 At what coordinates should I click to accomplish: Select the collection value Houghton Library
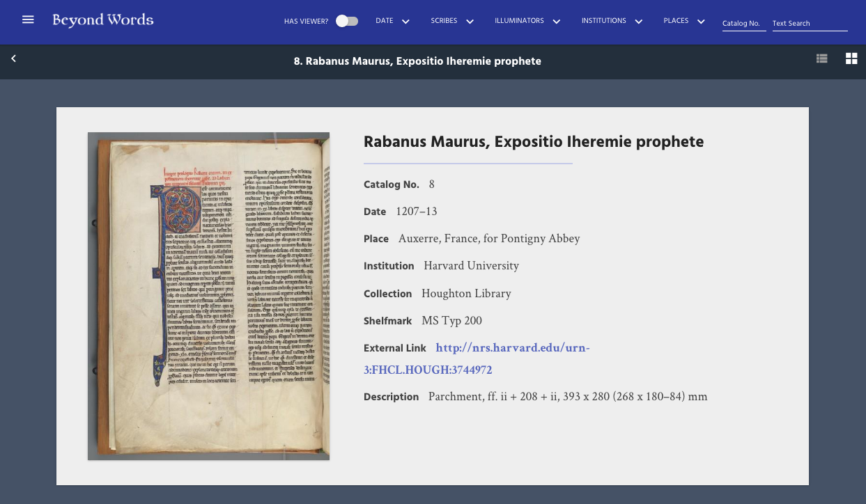click(466, 293)
